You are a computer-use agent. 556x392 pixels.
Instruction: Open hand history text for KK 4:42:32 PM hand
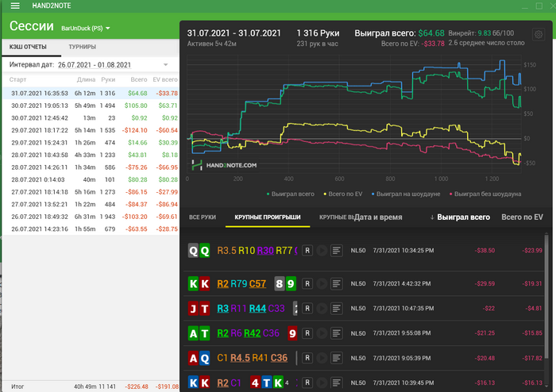(337, 283)
